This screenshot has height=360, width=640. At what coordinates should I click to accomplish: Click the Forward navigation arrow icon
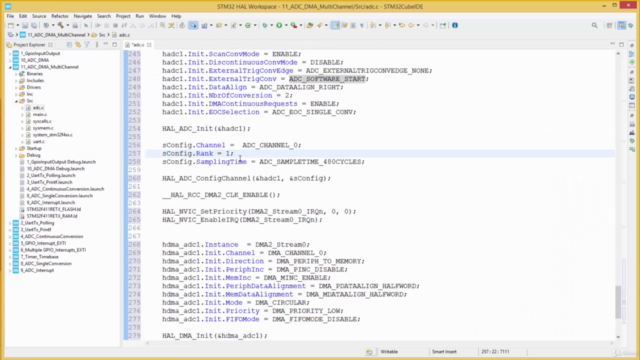click(x=426, y=25)
